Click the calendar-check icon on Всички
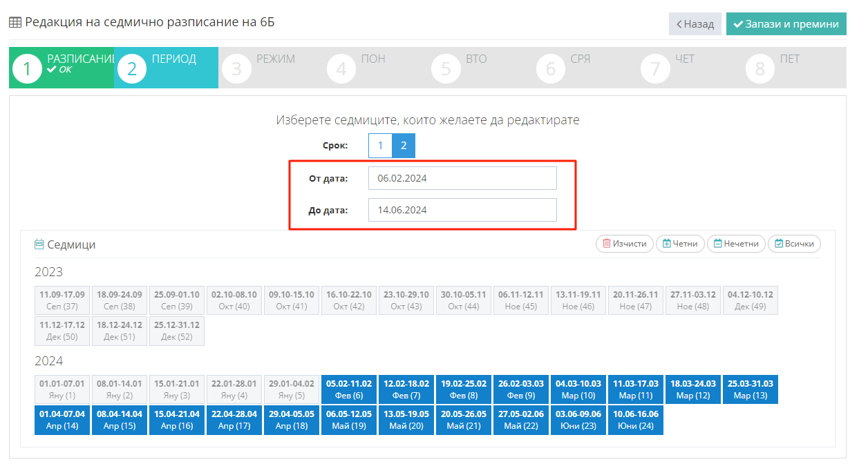This screenshot has height=464, width=868. click(x=779, y=244)
